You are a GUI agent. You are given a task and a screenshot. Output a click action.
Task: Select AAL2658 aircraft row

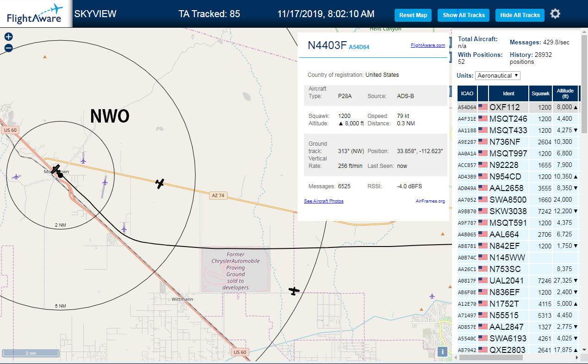pyautogui.click(x=519, y=188)
